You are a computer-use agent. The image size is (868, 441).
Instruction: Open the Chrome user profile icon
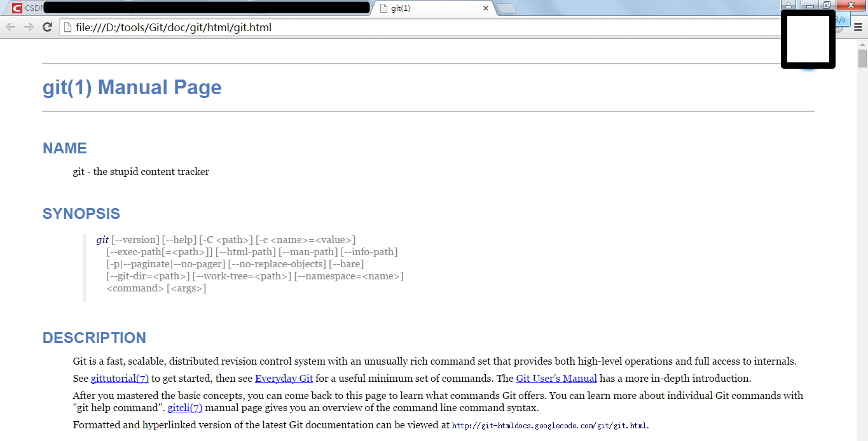tap(788, 4)
